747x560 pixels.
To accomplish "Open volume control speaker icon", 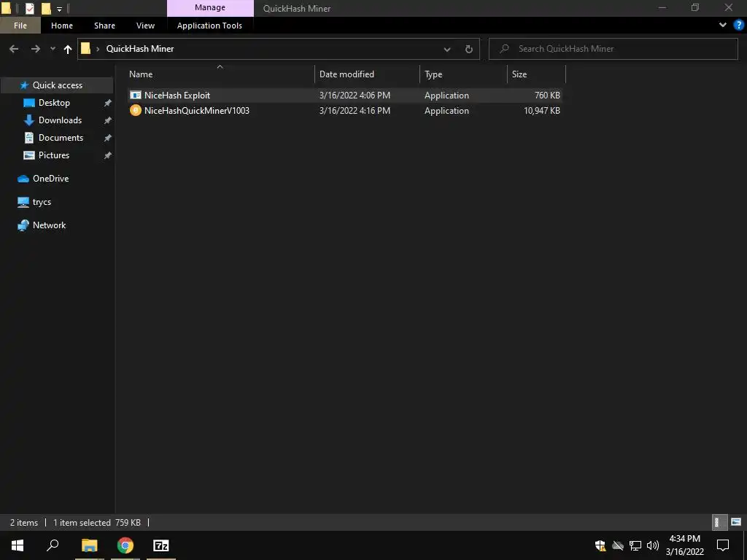I will pyautogui.click(x=653, y=545).
